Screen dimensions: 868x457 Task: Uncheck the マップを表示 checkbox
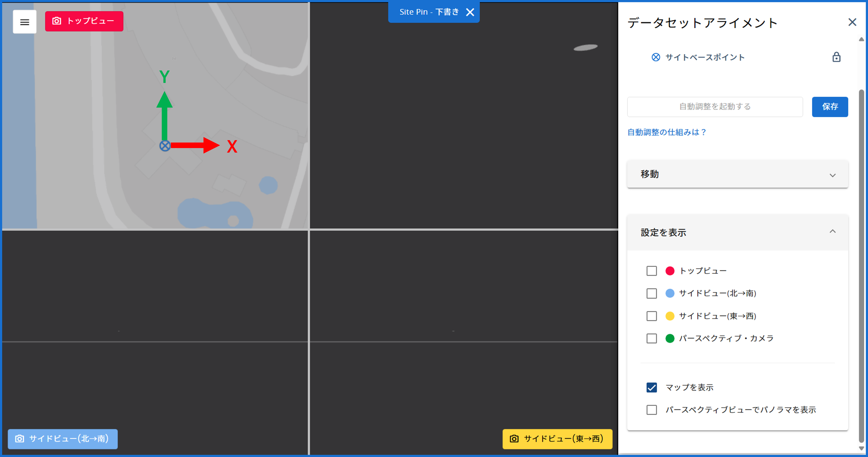[652, 388]
